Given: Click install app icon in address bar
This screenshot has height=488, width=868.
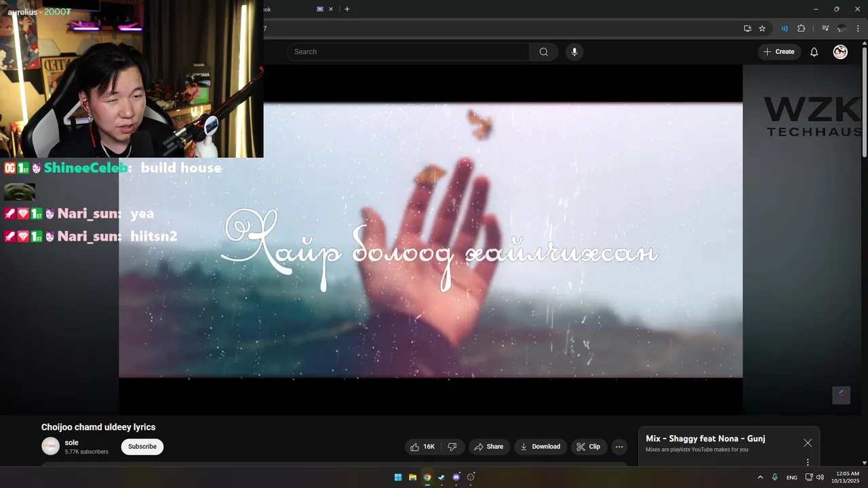Looking at the screenshot, I should pos(747,28).
